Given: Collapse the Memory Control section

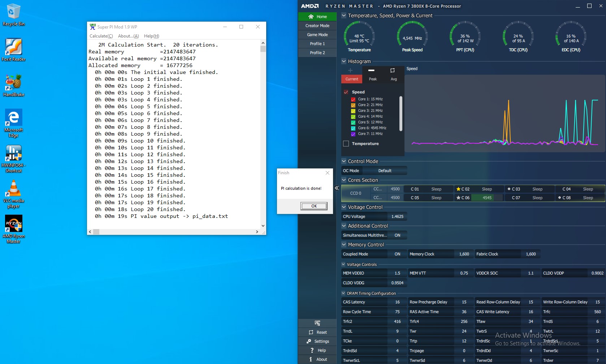Looking at the screenshot, I should (344, 245).
